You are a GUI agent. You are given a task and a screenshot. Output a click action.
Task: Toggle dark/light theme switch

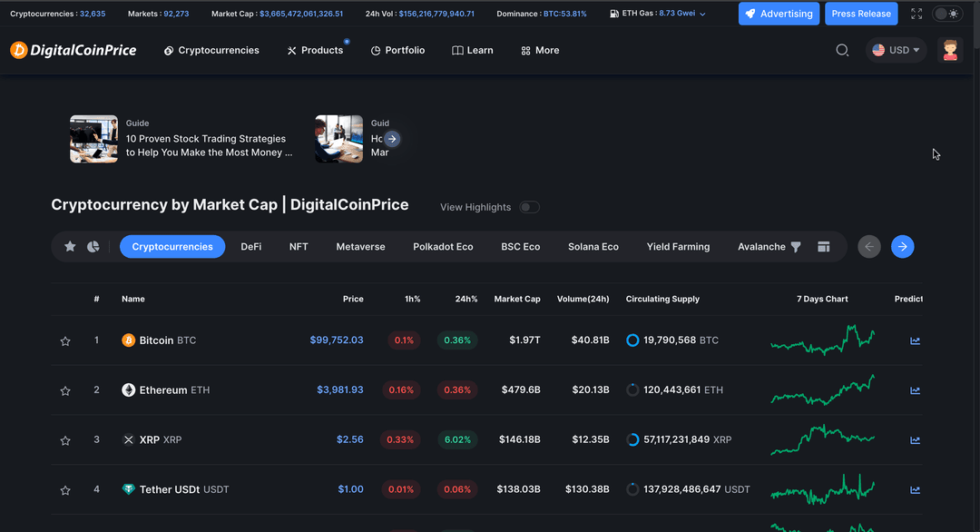pos(947,14)
